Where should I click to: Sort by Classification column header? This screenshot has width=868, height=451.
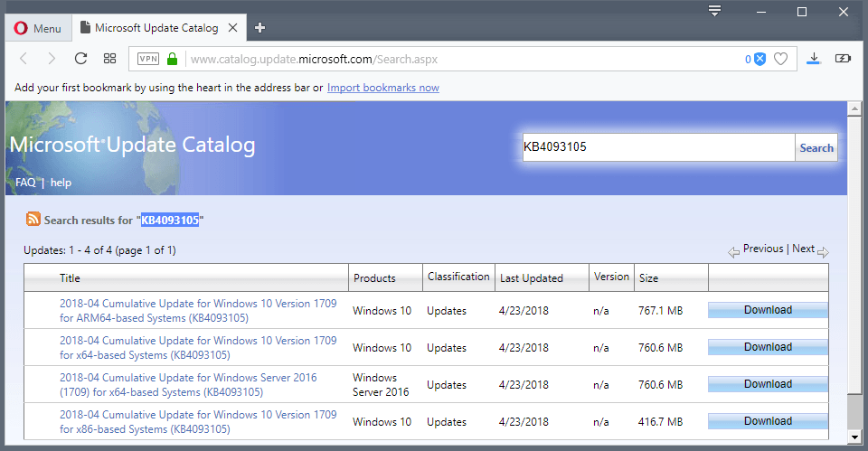[x=459, y=277]
